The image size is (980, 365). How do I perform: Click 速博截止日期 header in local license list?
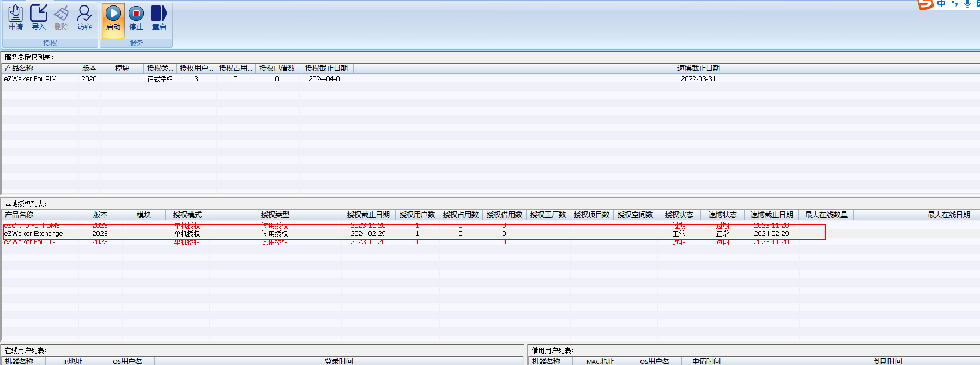(772, 215)
